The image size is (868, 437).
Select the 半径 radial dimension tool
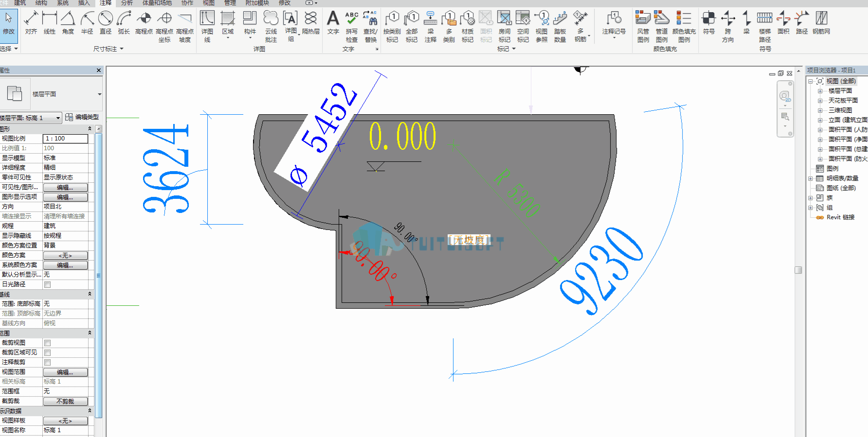tap(87, 23)
